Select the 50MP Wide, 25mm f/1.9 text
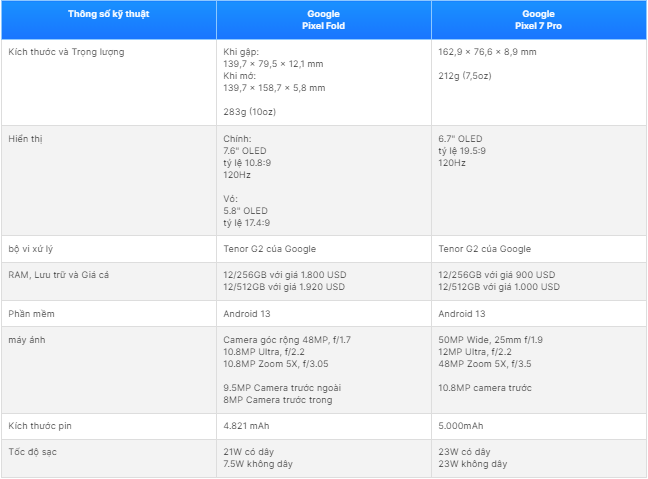The image size is (648, 479). coord(491,340)
